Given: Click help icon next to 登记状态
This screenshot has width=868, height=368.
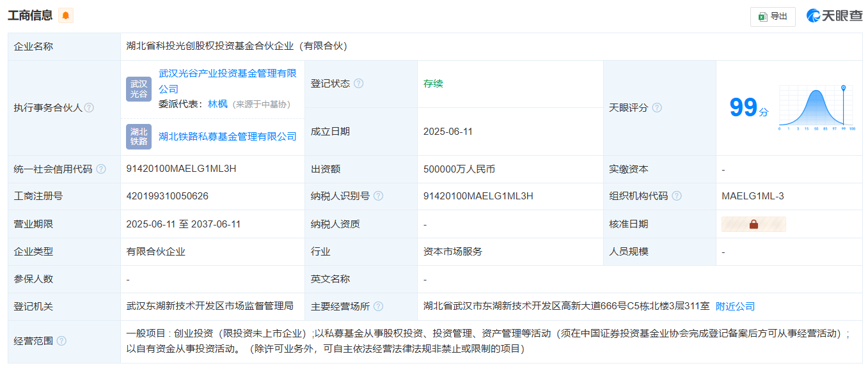Looking at the screenshot, I should (359, 84).
